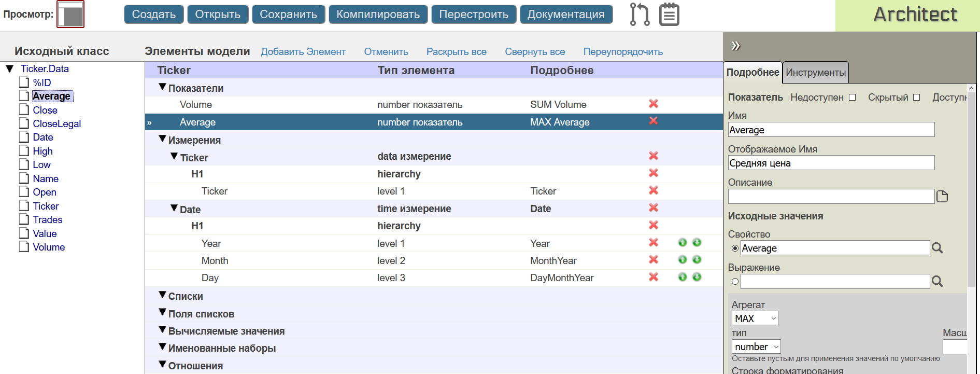Collapse the Ticker dimension node
The width and height of the screenshot is (980, 374).
tap(174, 156)
